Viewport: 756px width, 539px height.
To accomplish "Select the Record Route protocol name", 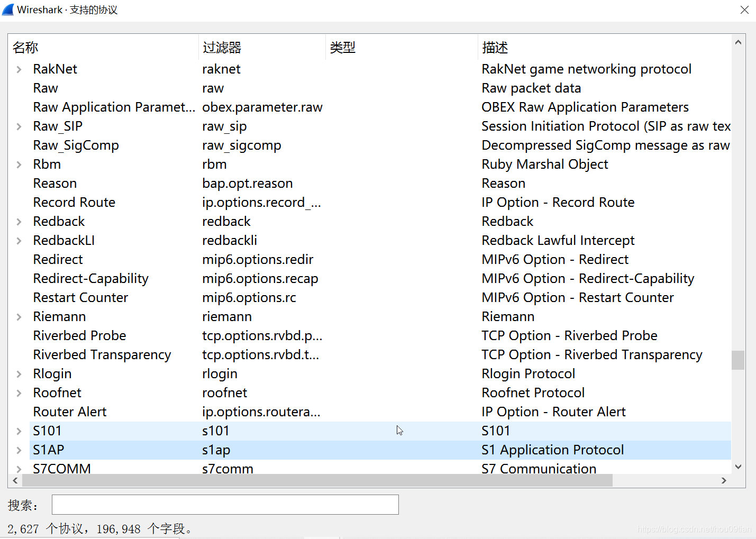I will 74,203.
